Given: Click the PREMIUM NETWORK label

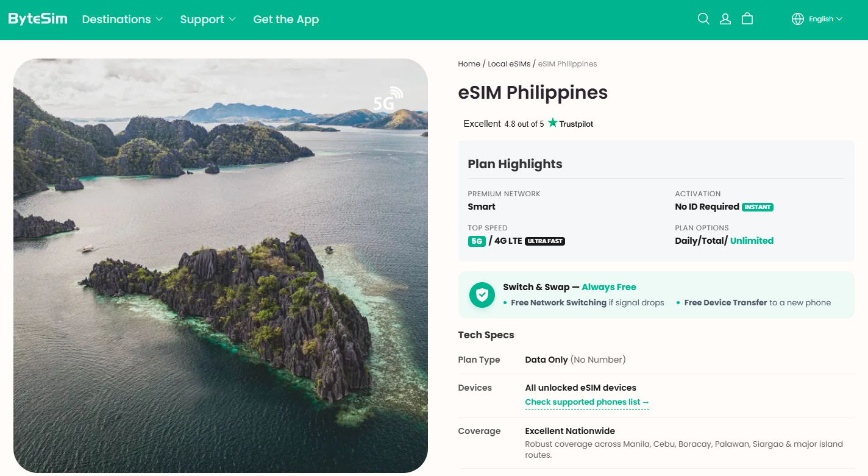Looking at the screenshot, I should [504, 194].
